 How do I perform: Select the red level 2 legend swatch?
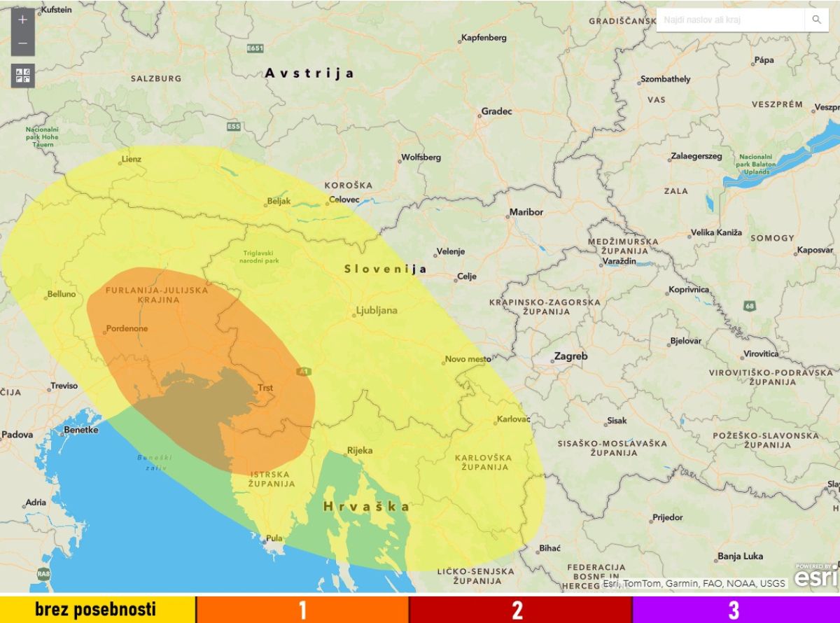521,610
